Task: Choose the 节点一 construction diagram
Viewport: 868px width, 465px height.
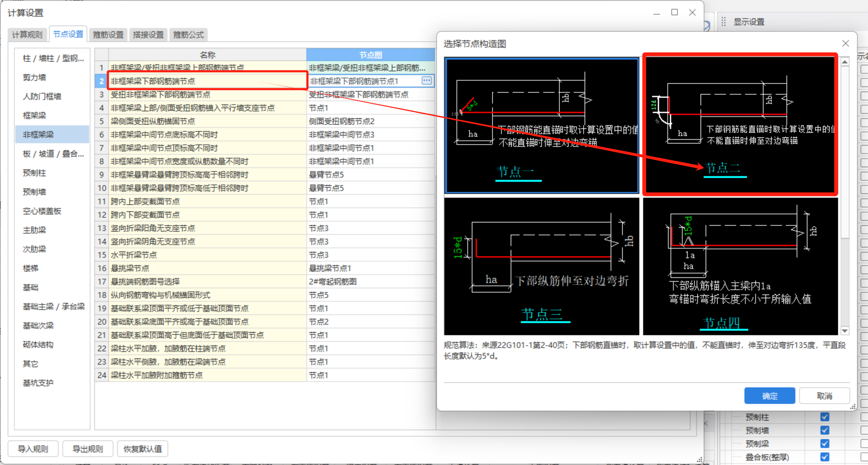Action: 541,125
